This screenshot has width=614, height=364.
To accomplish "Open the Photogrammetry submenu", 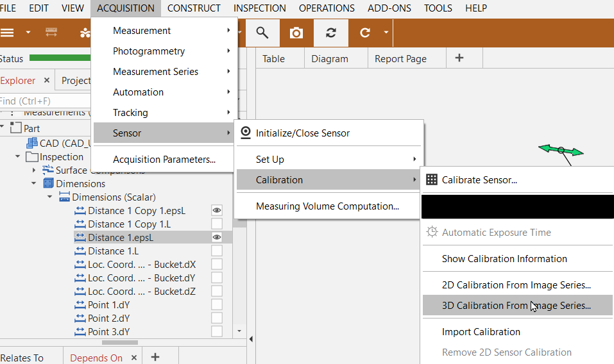I will pyautogui.click(x=149, y=51).
